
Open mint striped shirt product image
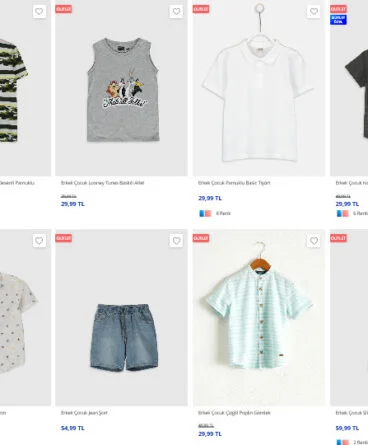[259, 317]
